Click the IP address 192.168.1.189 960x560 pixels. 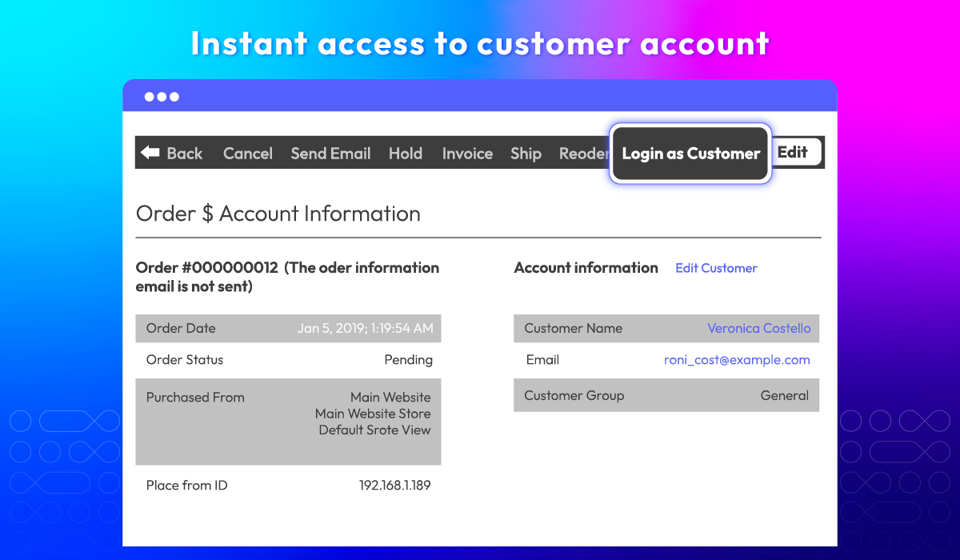coord(394,485)
